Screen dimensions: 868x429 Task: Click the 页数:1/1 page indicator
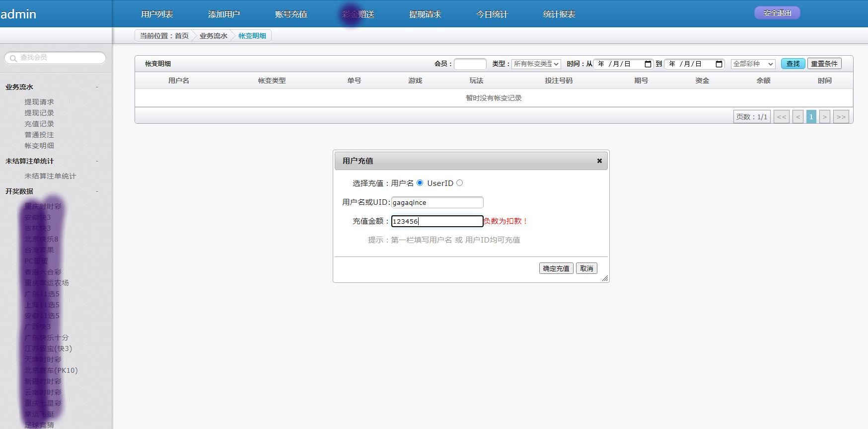click(752, 117)
